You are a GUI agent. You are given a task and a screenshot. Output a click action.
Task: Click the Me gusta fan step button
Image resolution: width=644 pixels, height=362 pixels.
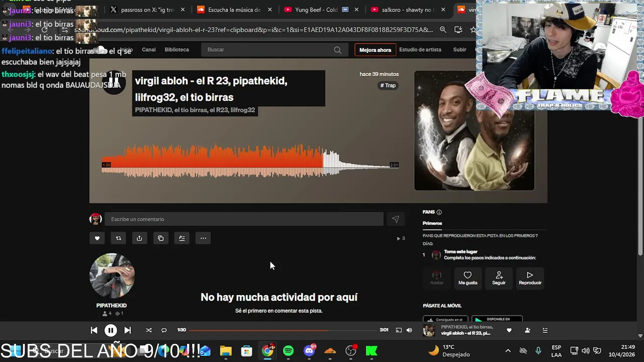[x=467, y=278]
